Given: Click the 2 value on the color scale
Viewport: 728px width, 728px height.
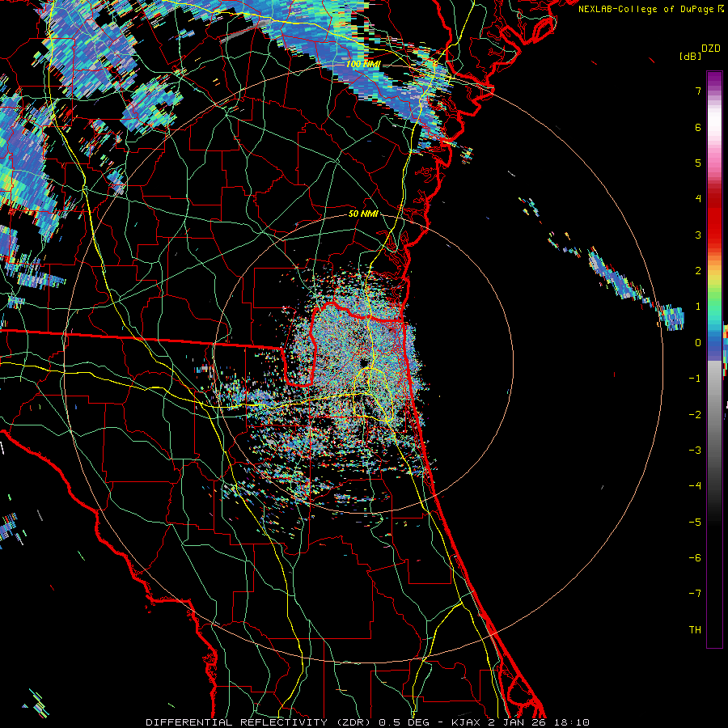Looking at the screenshot, I should click(x=698, y=271).
